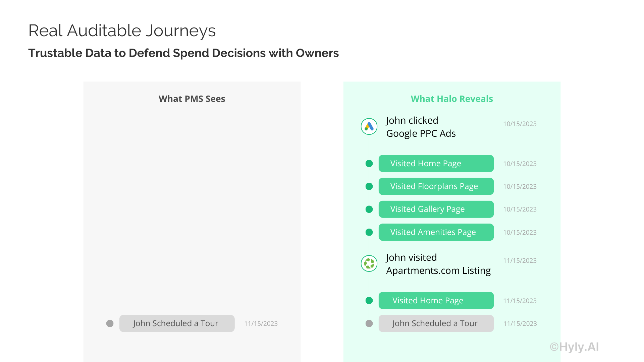Click the John clicked Google PPC Ads text
Viewport: 644px width, 362px height.
pyautogui.click(x=421, y=127)
